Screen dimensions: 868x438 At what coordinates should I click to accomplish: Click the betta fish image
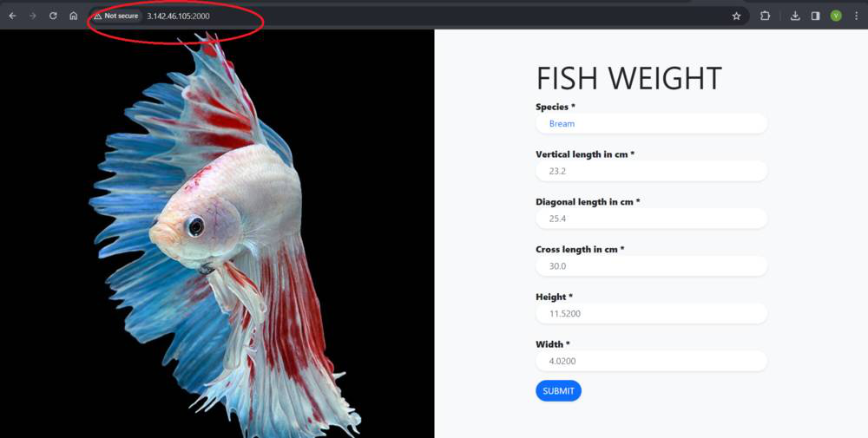pos(217,233)
